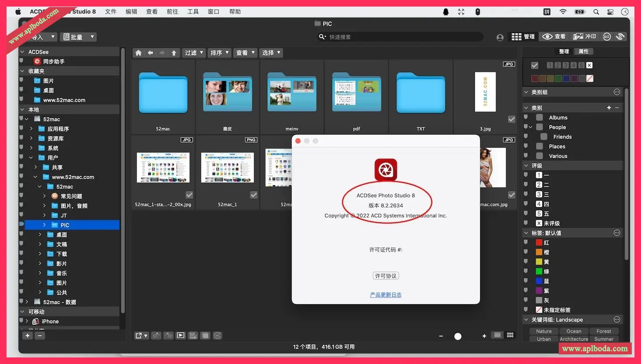Click the 许可协议 license agreement button
Image resolution: width=641 pixels, height=364 pixels.
(x=386, y=276)
